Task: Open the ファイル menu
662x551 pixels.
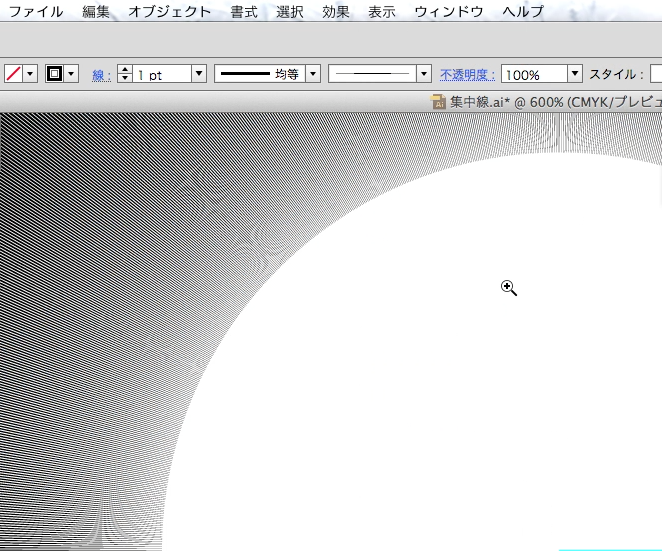Action: pos(36,11)
